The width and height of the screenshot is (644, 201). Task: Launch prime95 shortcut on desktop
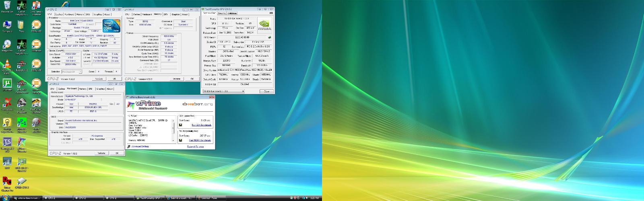21,125
